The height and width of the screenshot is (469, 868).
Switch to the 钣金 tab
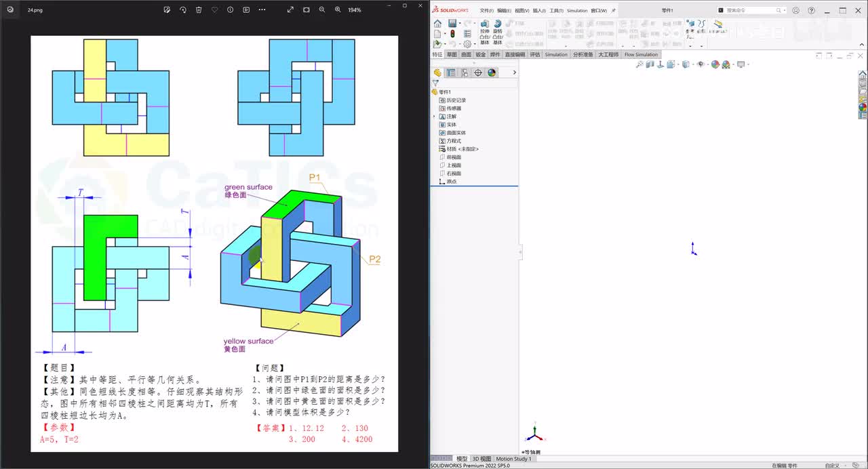click(481, 54)
